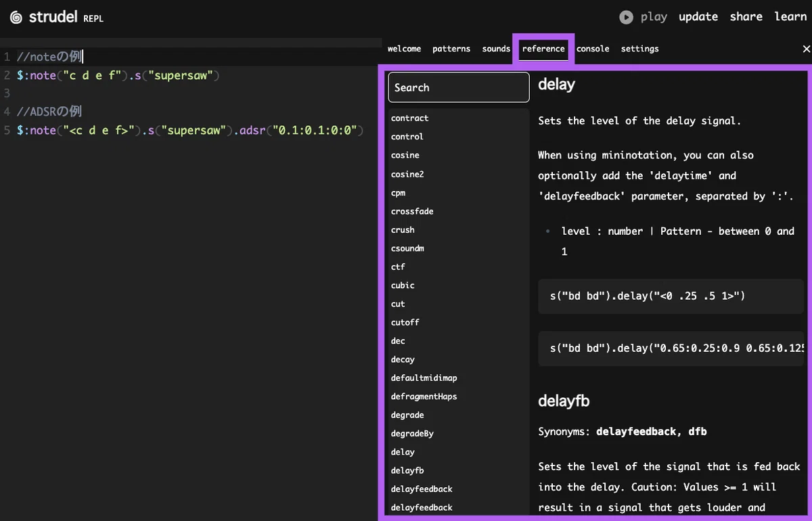Open the learn link
812x521 pixels.
(790, 17)
